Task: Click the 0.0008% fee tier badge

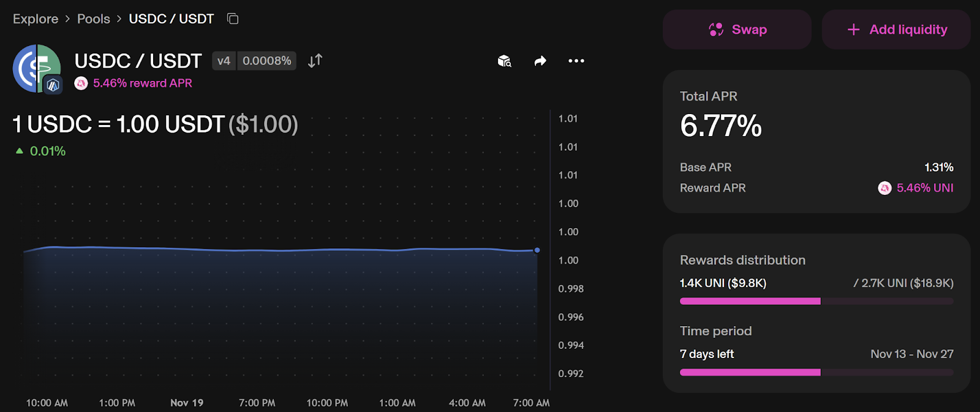Action: (267, 61)
